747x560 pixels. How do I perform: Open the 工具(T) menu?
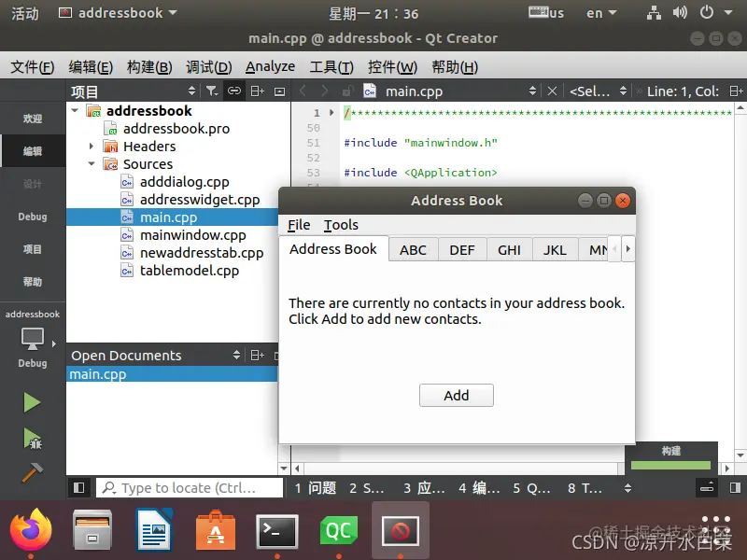331,66
